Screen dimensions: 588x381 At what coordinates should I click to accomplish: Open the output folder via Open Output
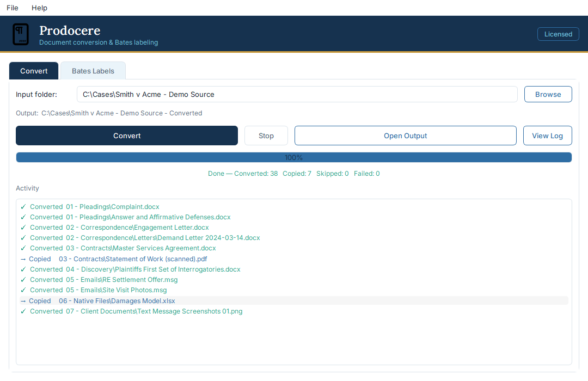406,136
